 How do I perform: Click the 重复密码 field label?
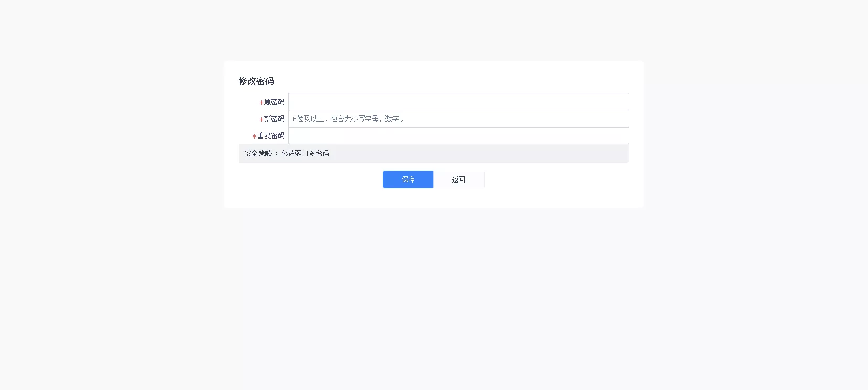coord(271,135)
